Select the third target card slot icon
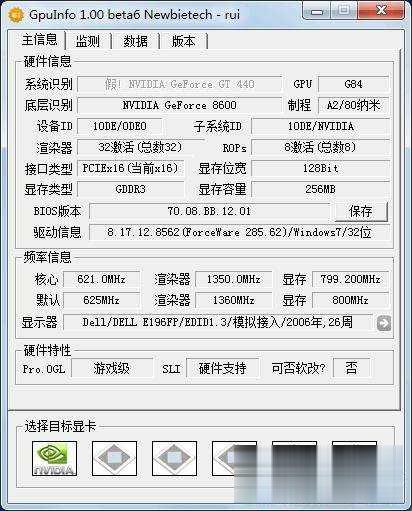412x511 pixels. coord(174,458)
